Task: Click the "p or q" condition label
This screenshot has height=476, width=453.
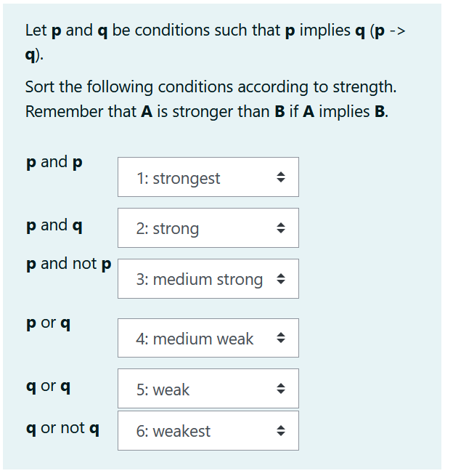Action: [48, 323]
